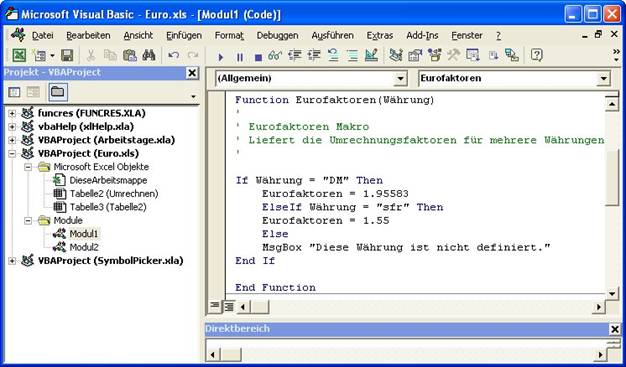This screenshot has width=626, height=367.
Task: Click the Modul2 module icon
Action: coord(59,247)
